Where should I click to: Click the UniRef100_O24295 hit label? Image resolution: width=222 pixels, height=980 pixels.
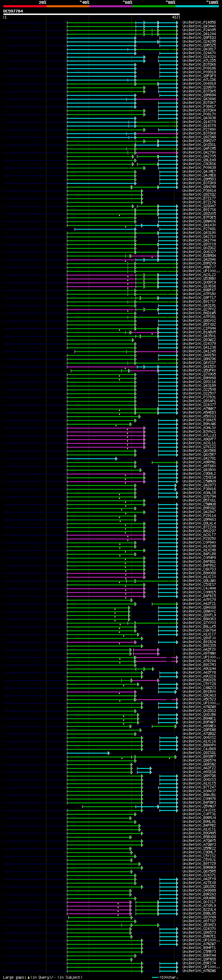click(x=199, y=41)
